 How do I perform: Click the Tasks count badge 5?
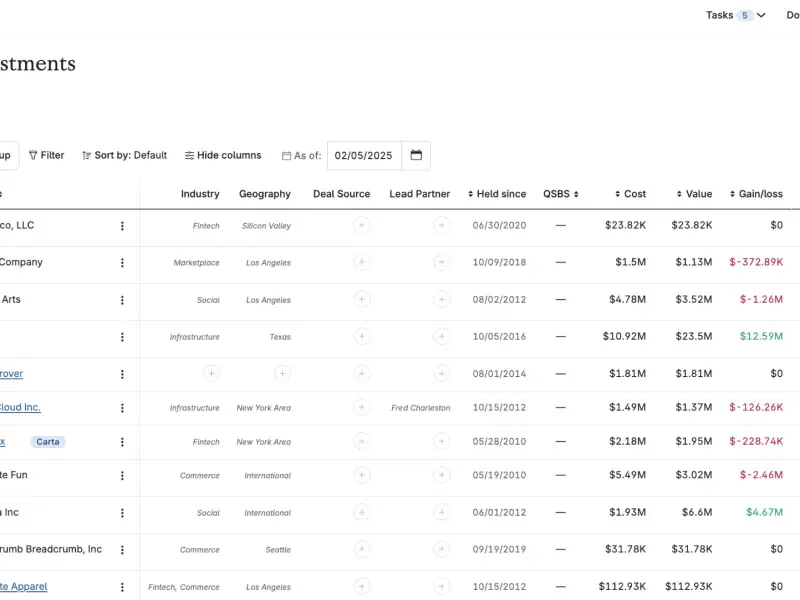pyautogui.click(x=744, y=15)
